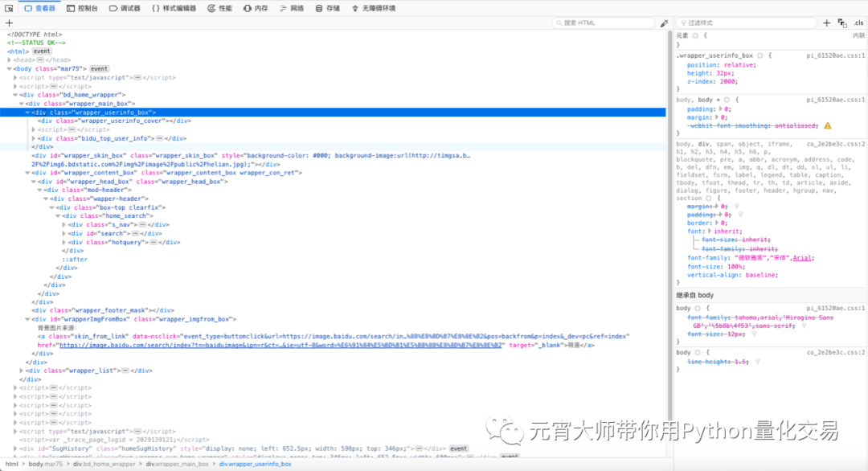
Task: Open the 查看器 inspector tab
Action: coord(40,8)
